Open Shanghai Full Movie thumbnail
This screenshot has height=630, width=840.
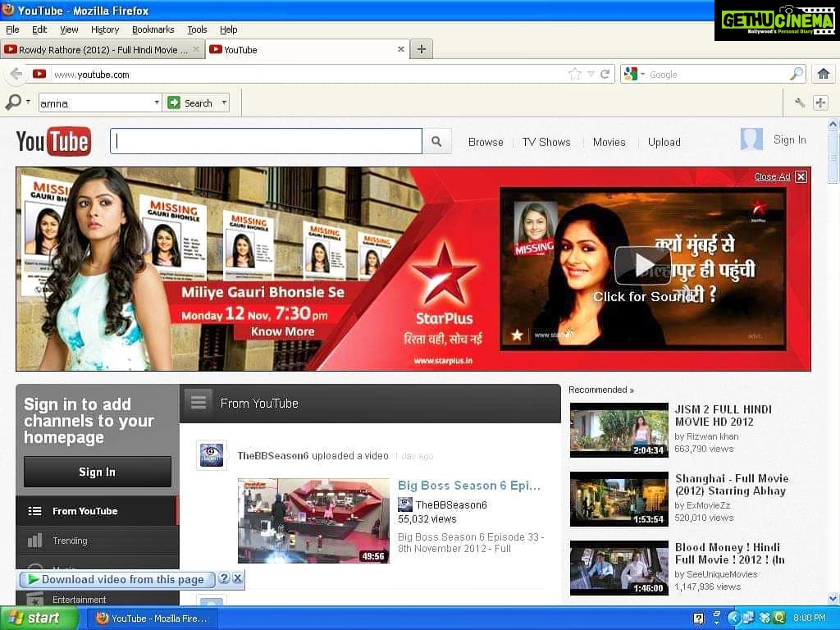pos(619,499)
